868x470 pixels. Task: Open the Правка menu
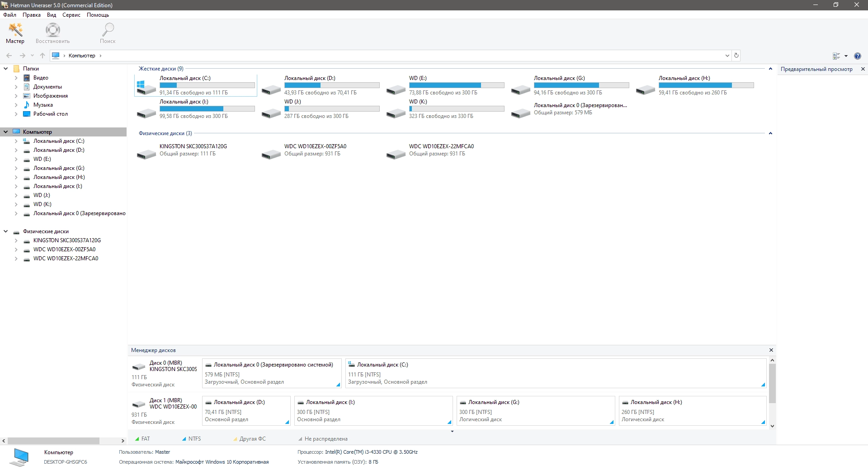[32, 15]
